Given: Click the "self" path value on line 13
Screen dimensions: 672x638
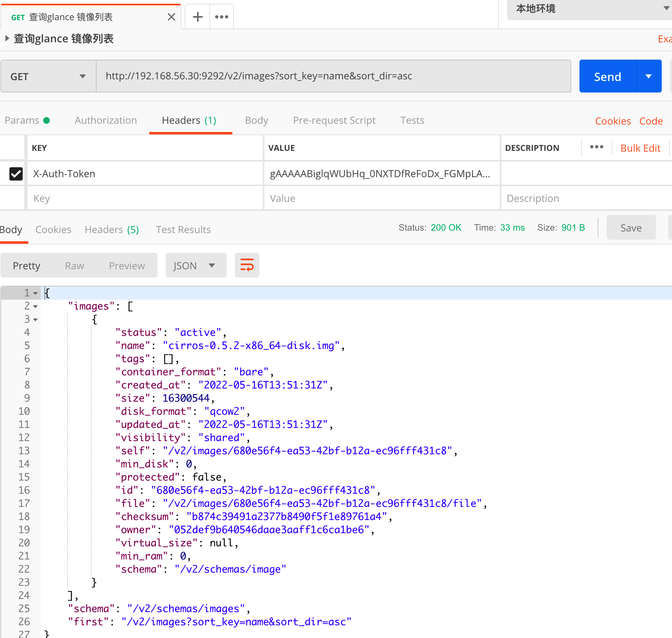Looking at the screenshot, I should click(308, 451).
